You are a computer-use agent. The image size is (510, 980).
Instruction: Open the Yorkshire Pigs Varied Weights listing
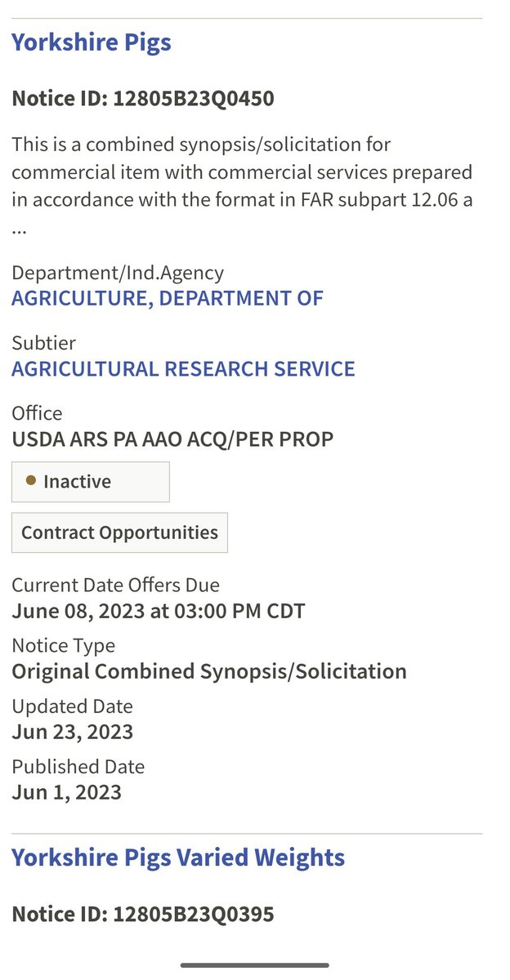pyautogui.click(x=178, y=857)
